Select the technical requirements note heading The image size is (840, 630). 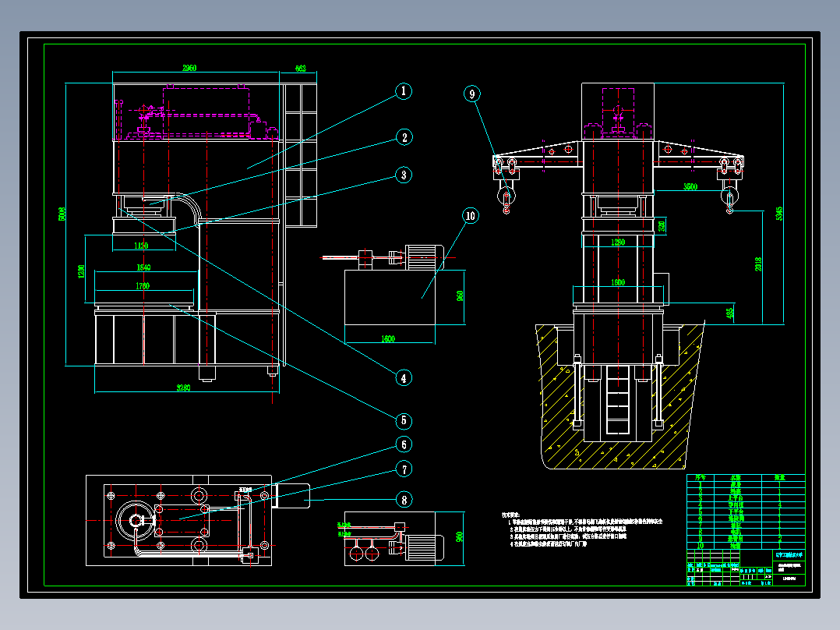pyautogui.click(x=510, y=515)
